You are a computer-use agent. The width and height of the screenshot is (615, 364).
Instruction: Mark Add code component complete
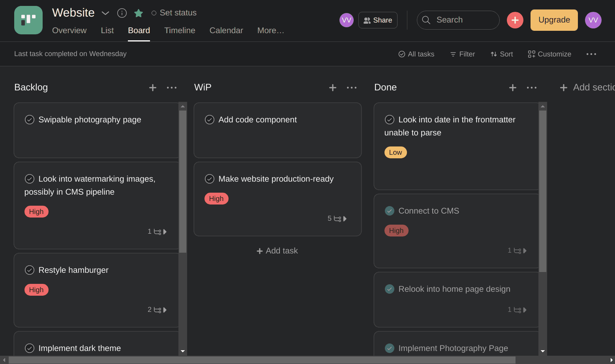coord(210,119)
